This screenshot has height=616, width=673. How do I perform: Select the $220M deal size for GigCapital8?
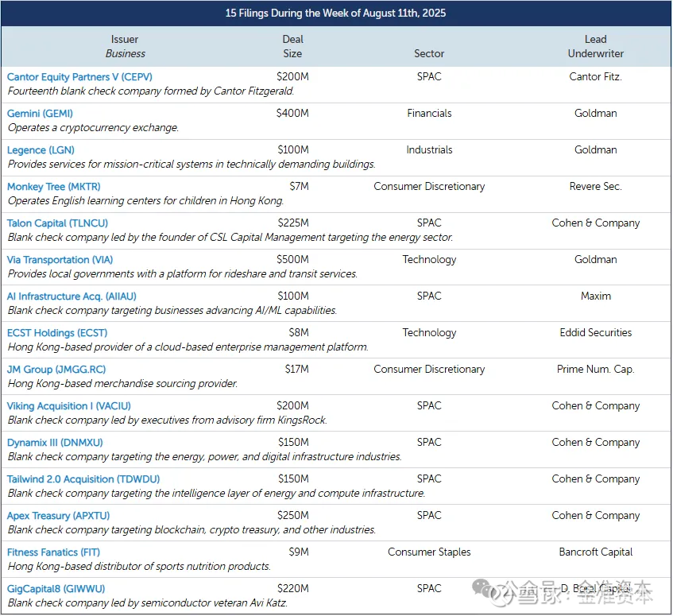pos(293,588)
